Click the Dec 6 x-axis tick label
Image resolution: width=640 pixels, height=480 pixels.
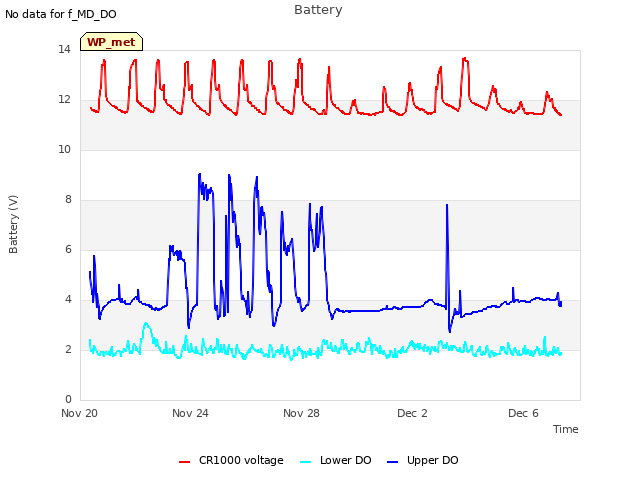coord(523,413)
